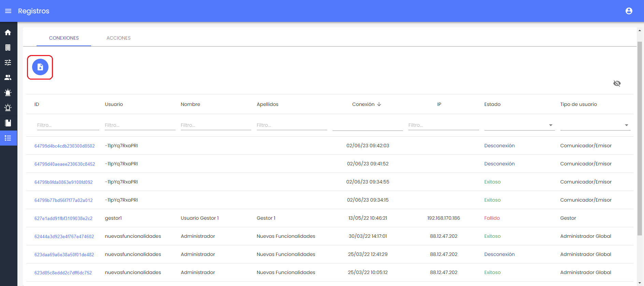Open the outlined alarm siren sidebar icon
This screenshot has height=286, width=644.
(x=8, y=108)
